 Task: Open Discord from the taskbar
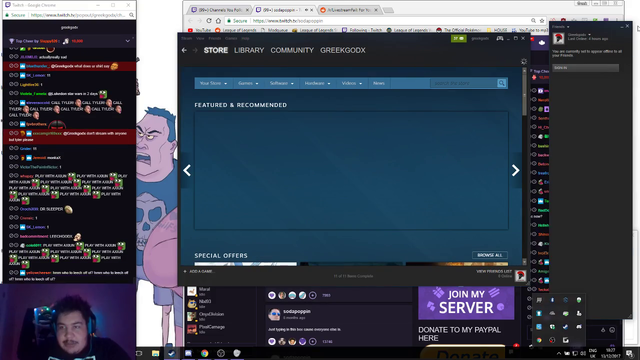coord(188,353)
